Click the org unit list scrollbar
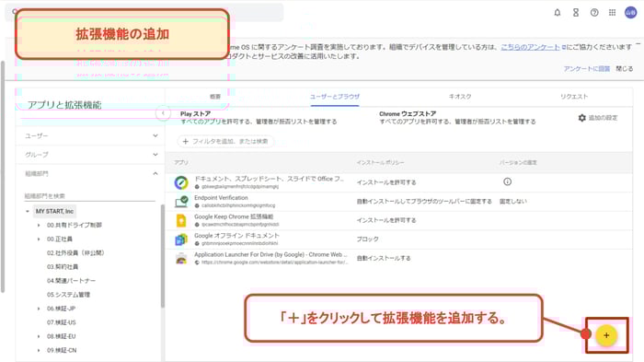 162,256
